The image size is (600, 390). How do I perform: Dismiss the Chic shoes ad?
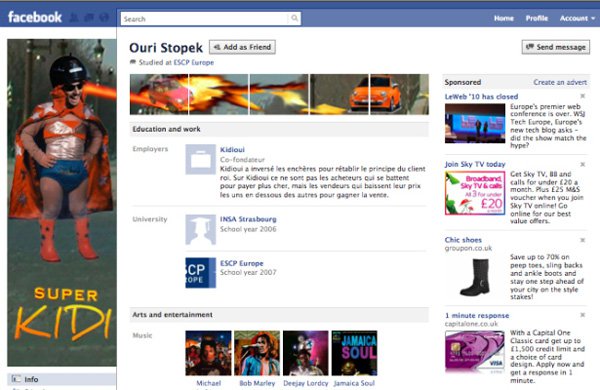click(582, 240)
